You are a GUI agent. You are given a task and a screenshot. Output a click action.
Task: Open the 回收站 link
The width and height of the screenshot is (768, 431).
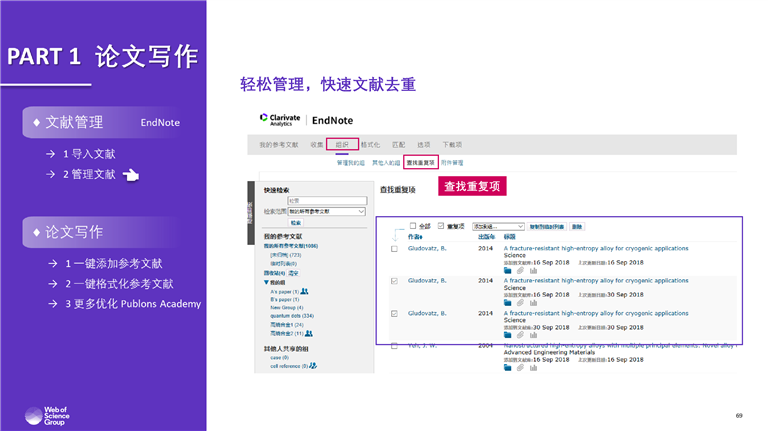click(274, 273)
